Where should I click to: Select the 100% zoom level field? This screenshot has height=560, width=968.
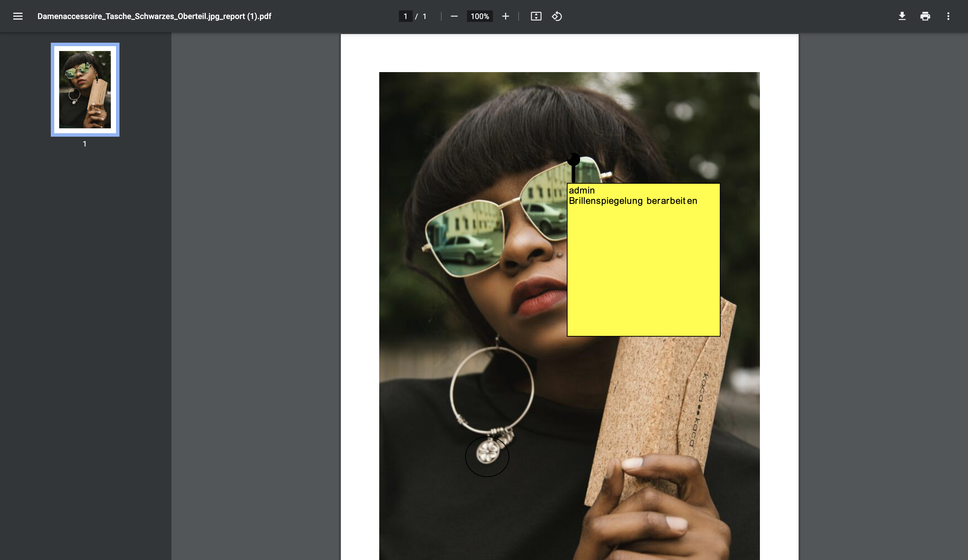coord(479,16)
